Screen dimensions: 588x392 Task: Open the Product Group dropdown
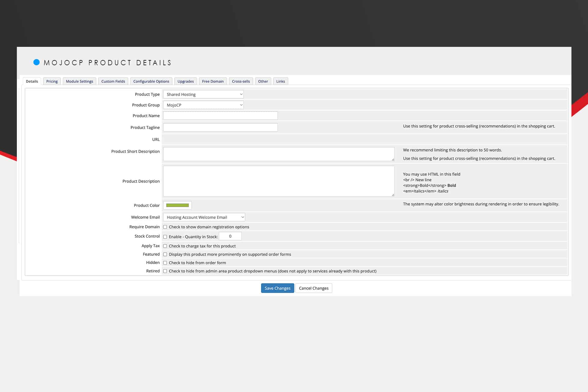pos(203,105)
